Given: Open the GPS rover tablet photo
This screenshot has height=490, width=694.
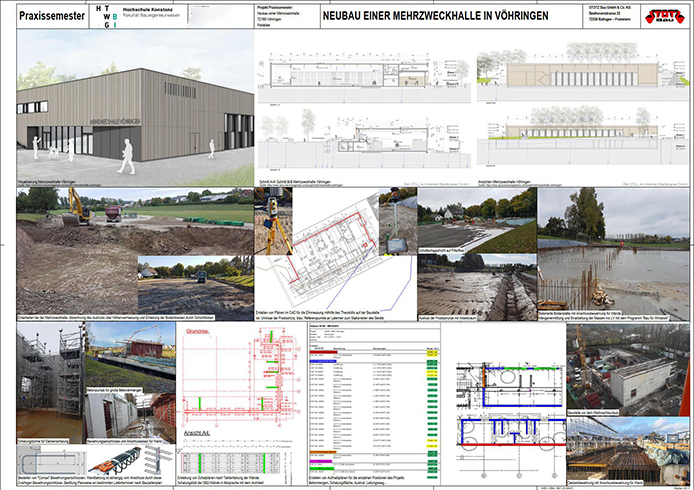Looking at the screenshot, I should [x=398, y=221].
